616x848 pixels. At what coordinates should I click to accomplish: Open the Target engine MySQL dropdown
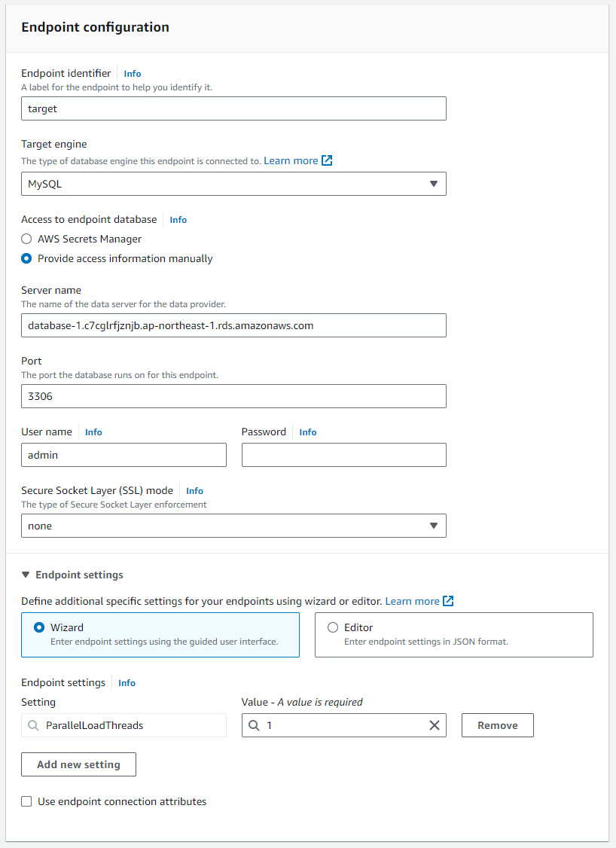coord(233,184)
